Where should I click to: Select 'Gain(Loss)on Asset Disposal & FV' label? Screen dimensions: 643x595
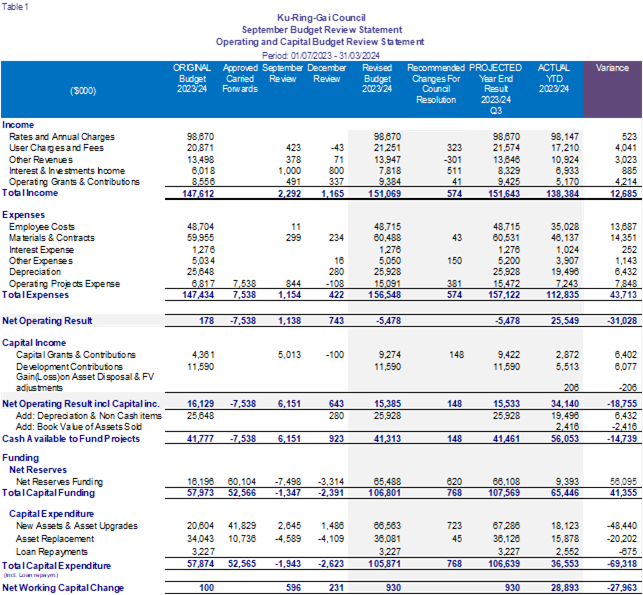[x=85, y=377]
